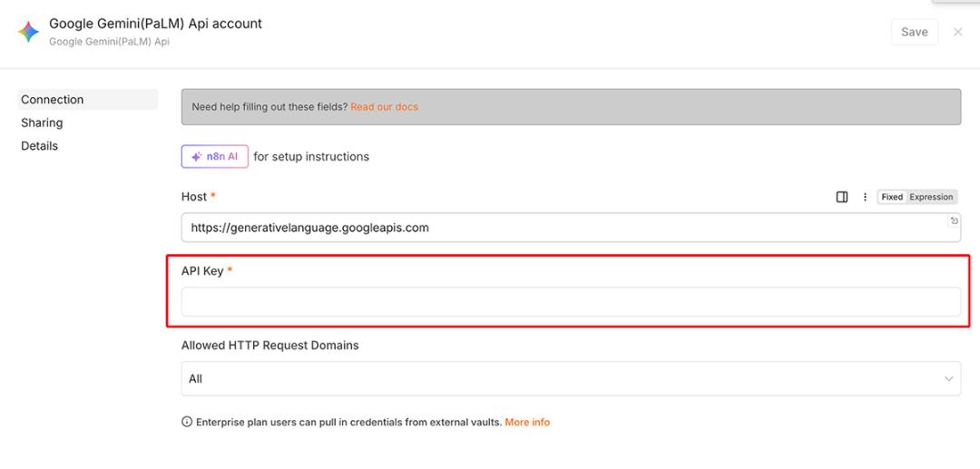Viewport: 980px width, 469px height.
Task: Click the 'Allowed HTTP Request Domains' label
Action: (270, 346)
